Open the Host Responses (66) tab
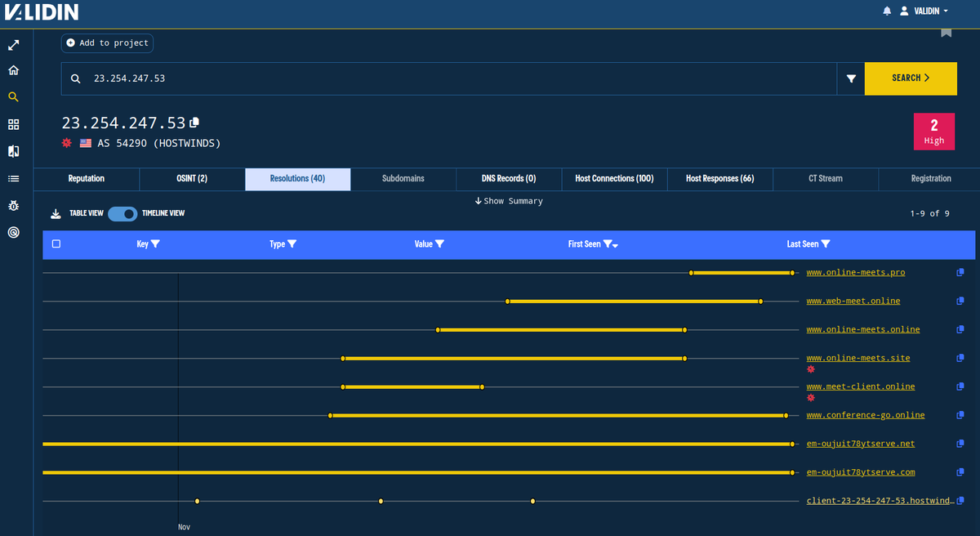Image resolution: width=980 pixels, height=536 pixels. 720,179
